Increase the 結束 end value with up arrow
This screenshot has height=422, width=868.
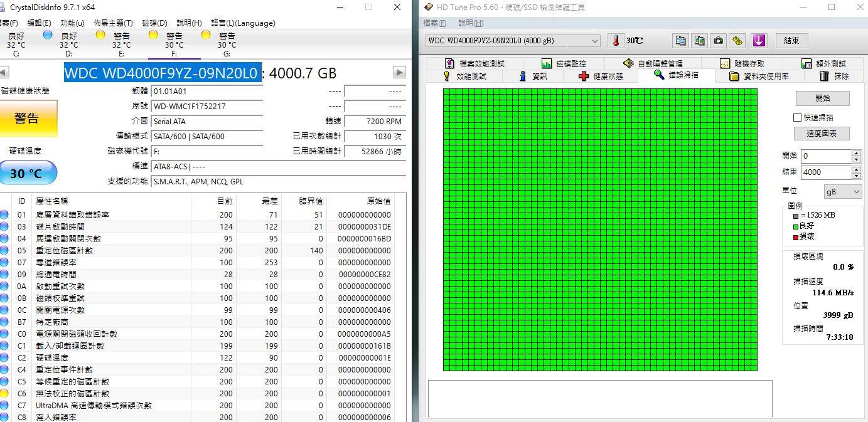click(857, 169)
